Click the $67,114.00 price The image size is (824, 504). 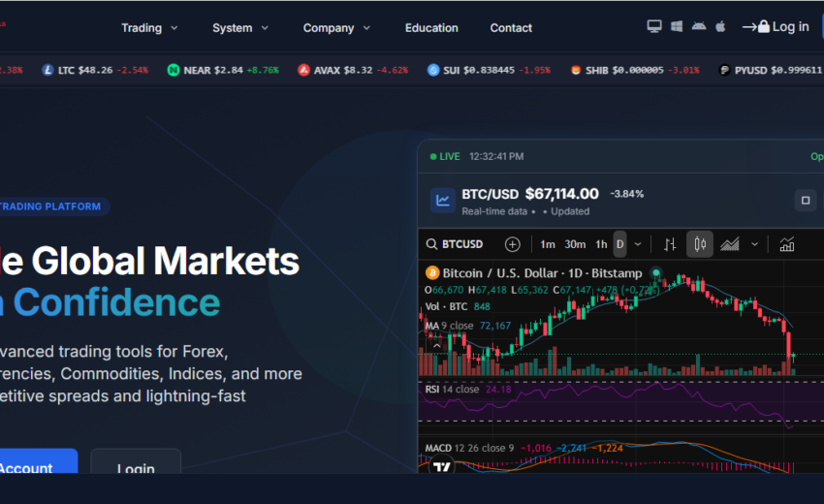[561, 194]
